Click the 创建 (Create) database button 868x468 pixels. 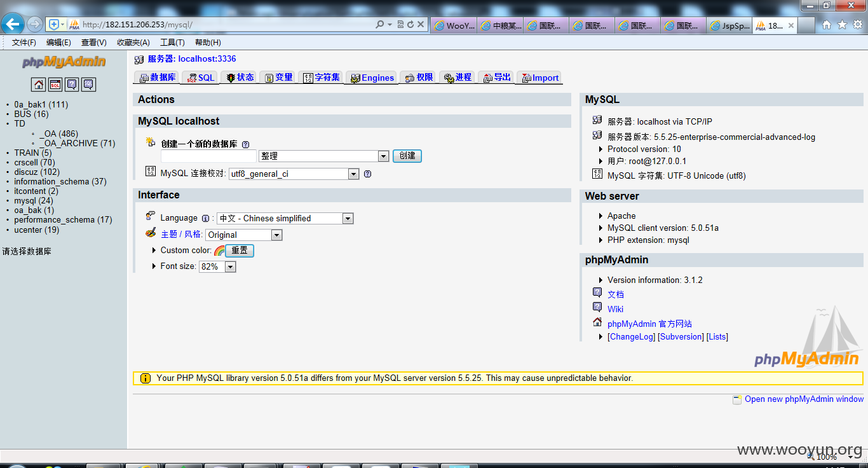(x=407, y=156)
